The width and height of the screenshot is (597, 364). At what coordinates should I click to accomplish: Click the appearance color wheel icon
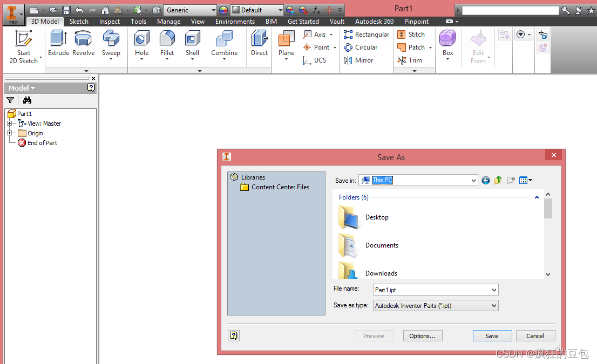click(x=223, y=10)
